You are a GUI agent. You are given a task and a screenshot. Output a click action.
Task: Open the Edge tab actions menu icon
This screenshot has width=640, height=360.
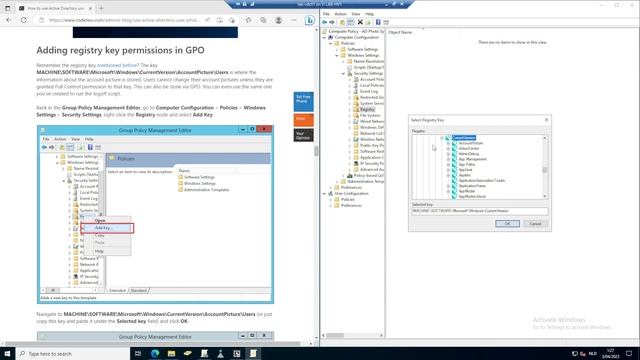click(x=7, y=8)
